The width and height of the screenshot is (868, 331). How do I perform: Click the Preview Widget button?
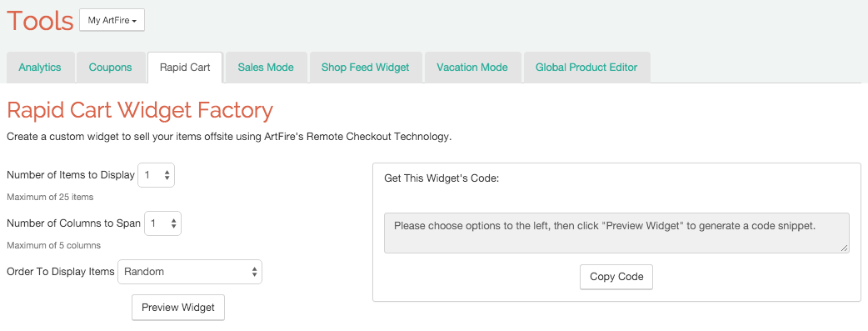coord(178,307)
